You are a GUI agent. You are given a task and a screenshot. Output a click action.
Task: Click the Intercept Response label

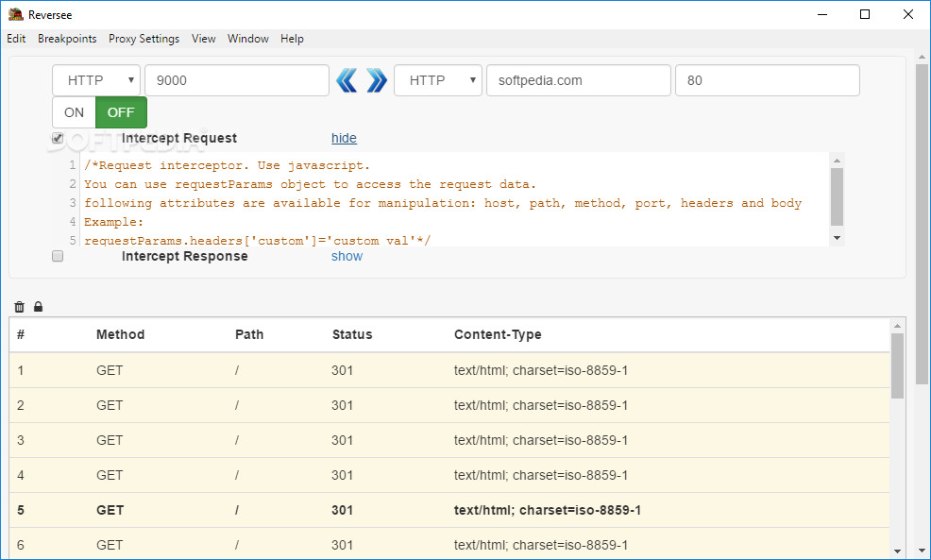click(185, 256)
